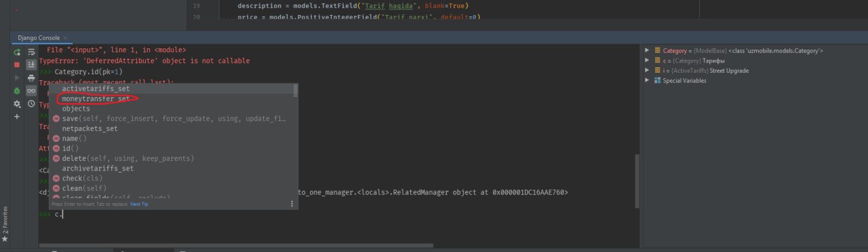
Task: Choose check(cls) completion entry
Action: pos(173,178)
